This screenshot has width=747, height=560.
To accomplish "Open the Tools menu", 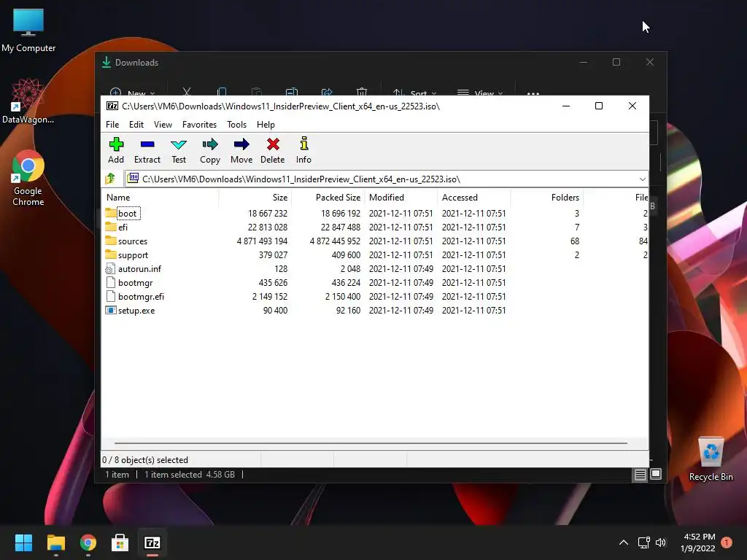I will [x=237, y=124].
